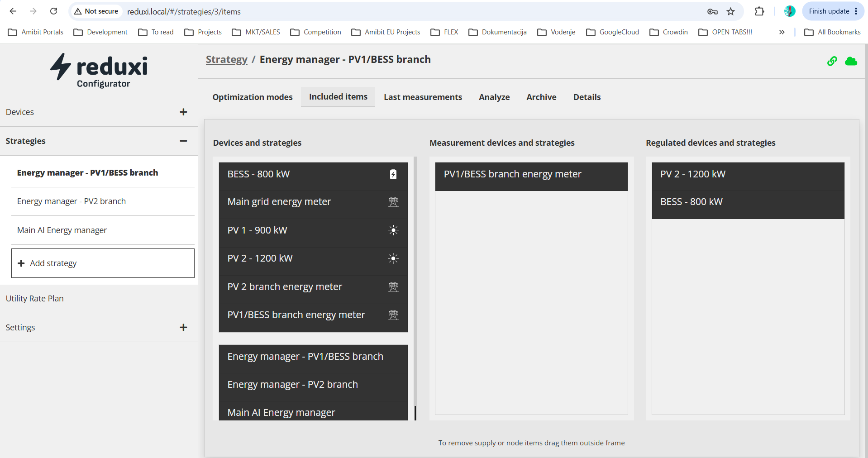This screenshot has height=458, width=868.
Task: Collapse the Strategies section
Action: 183,141
